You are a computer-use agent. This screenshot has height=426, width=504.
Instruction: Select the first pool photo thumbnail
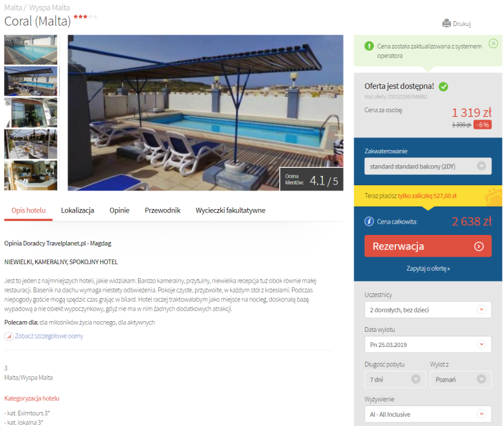[31, 50]
